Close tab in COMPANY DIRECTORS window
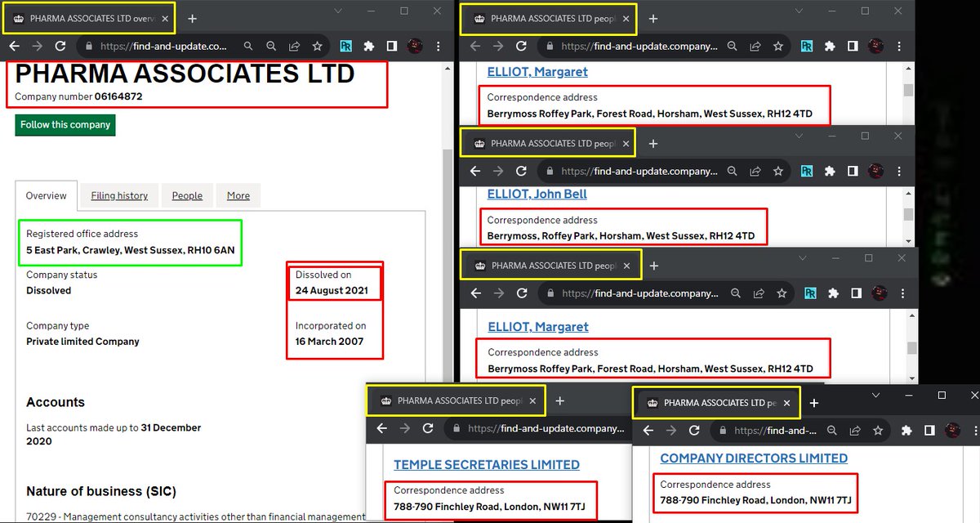The height and width of the screenshot is (523, 980). 787,403
